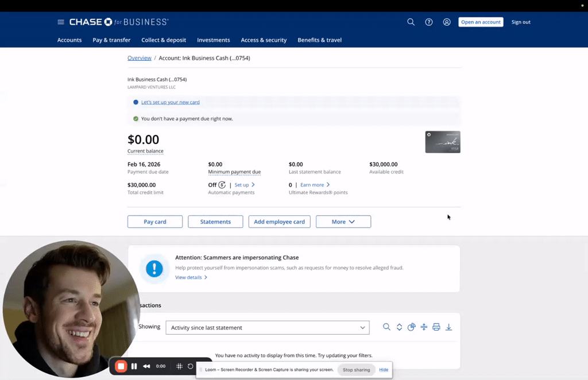Image resolution: width=588 pixels, height=380 pixels.
Task: Open the help question mark icon
Action: [x=428, y=22]
